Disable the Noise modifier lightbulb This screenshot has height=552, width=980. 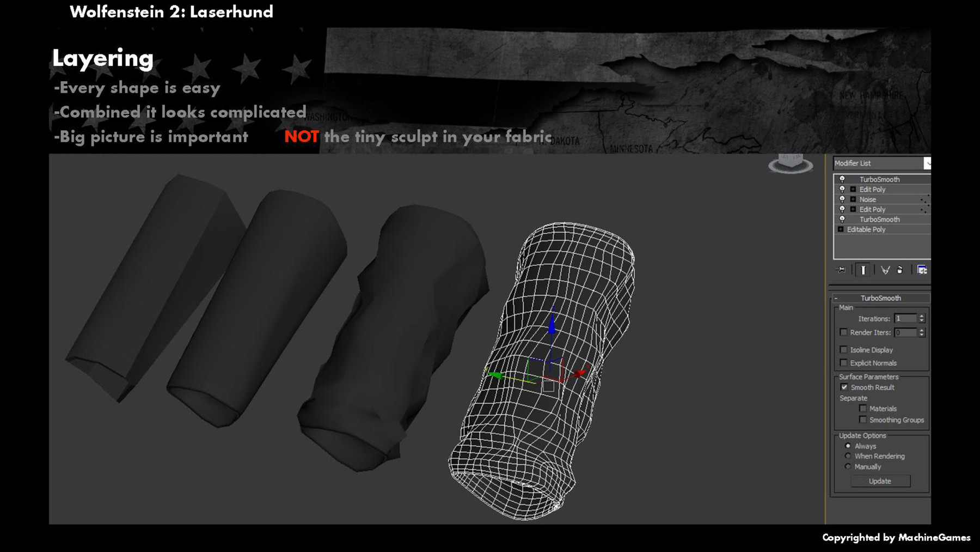pyautogui.click(x=842, y=199)
